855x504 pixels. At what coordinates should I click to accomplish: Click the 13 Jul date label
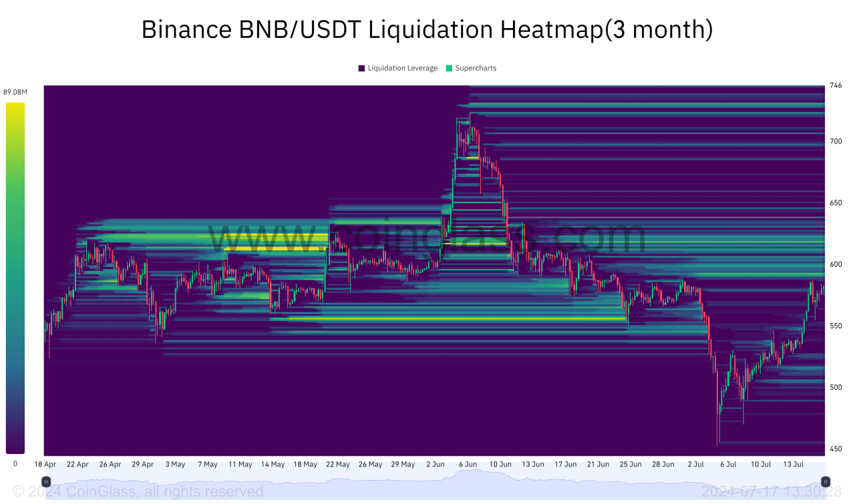coord(793,464)
